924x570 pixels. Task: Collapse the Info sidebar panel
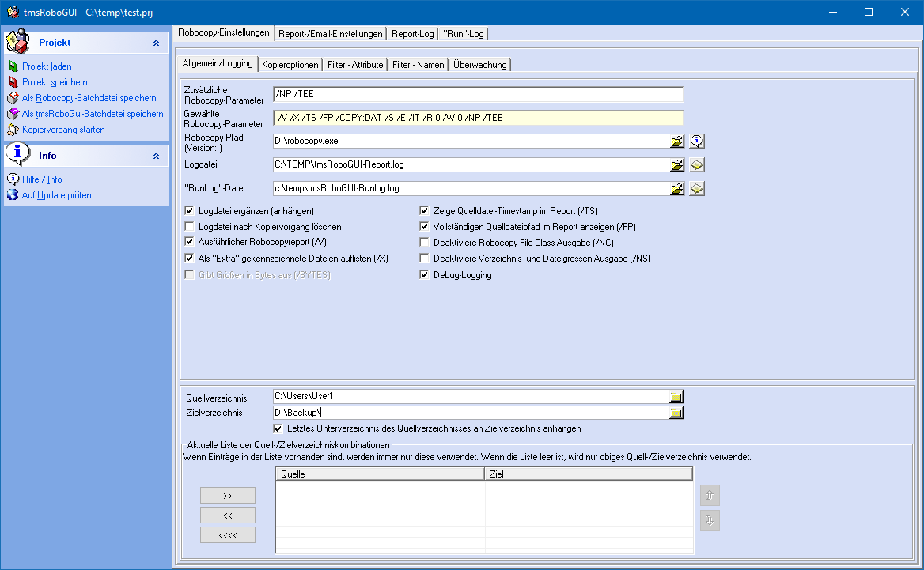click(156, 156)
